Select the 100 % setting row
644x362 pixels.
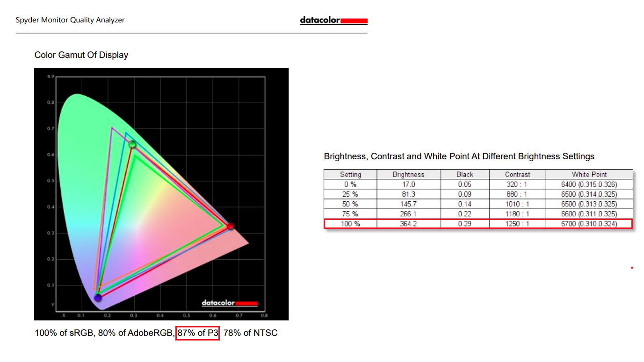pyautogui.click(x=478, y=224)
